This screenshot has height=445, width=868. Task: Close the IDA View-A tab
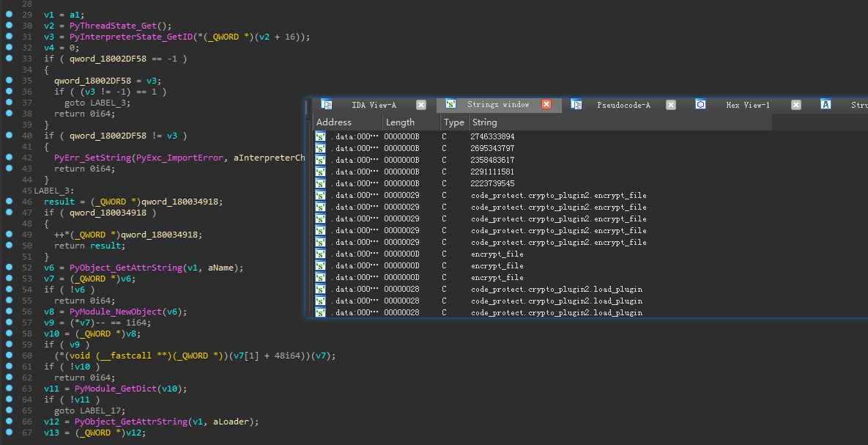point(421,105)
